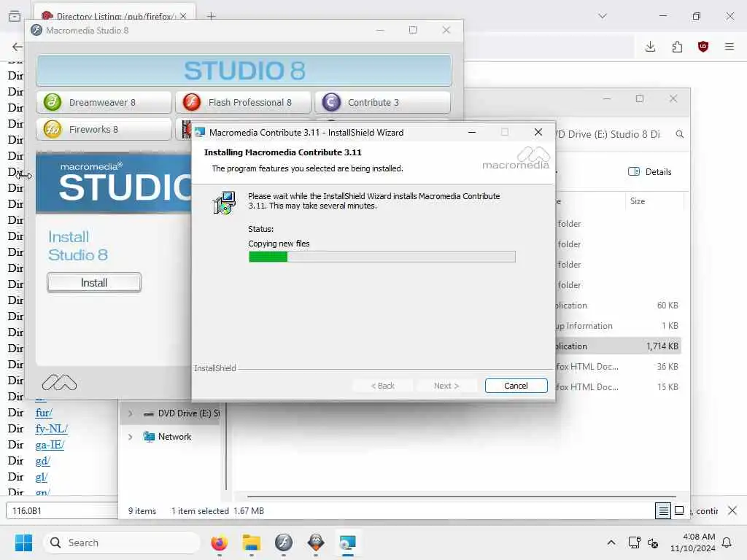Close the Firefox find bar
The width and height of the screenshot is (747, 560).
[x=732, y=510]
